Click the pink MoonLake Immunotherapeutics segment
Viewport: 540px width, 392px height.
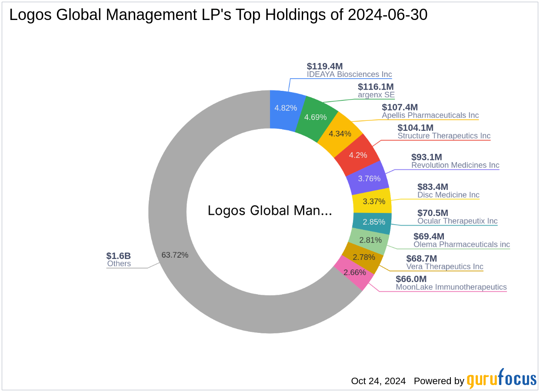356,272
